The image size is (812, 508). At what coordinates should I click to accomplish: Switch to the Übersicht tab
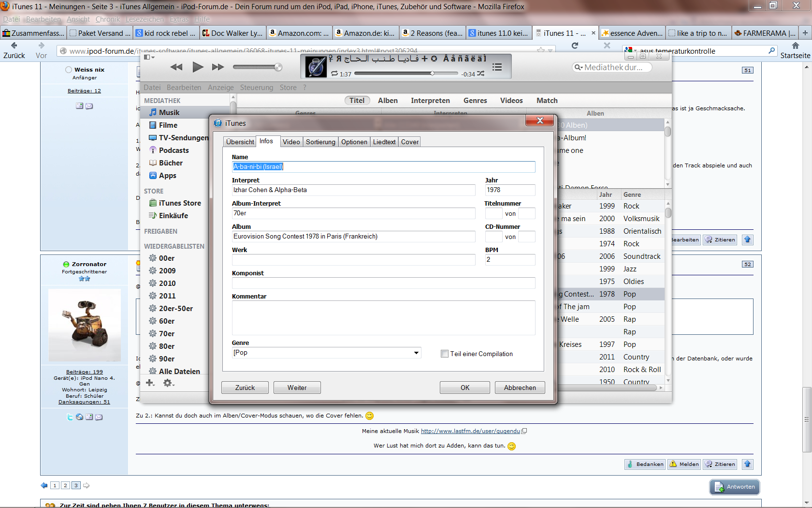click(x=240, y=142)
